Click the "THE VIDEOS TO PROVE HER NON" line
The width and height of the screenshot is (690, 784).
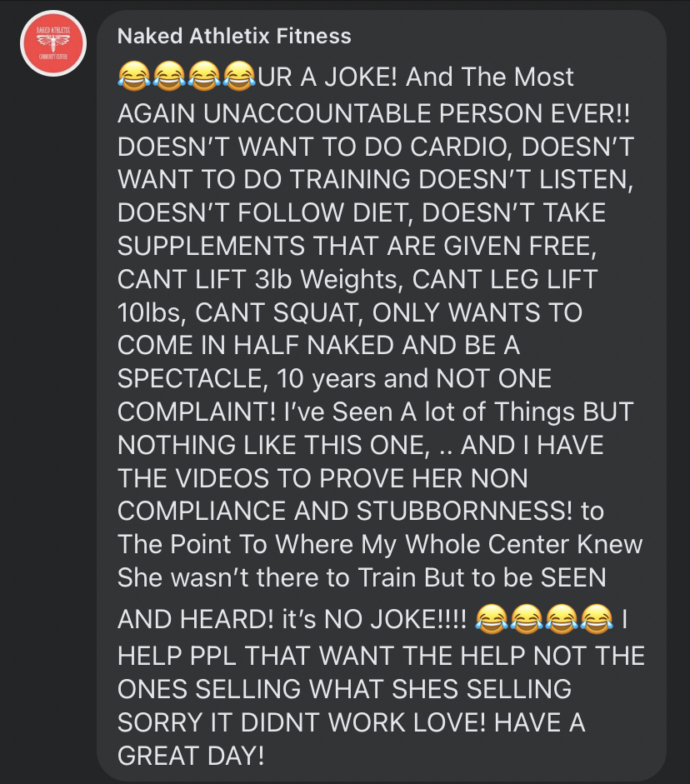[322, 478]
